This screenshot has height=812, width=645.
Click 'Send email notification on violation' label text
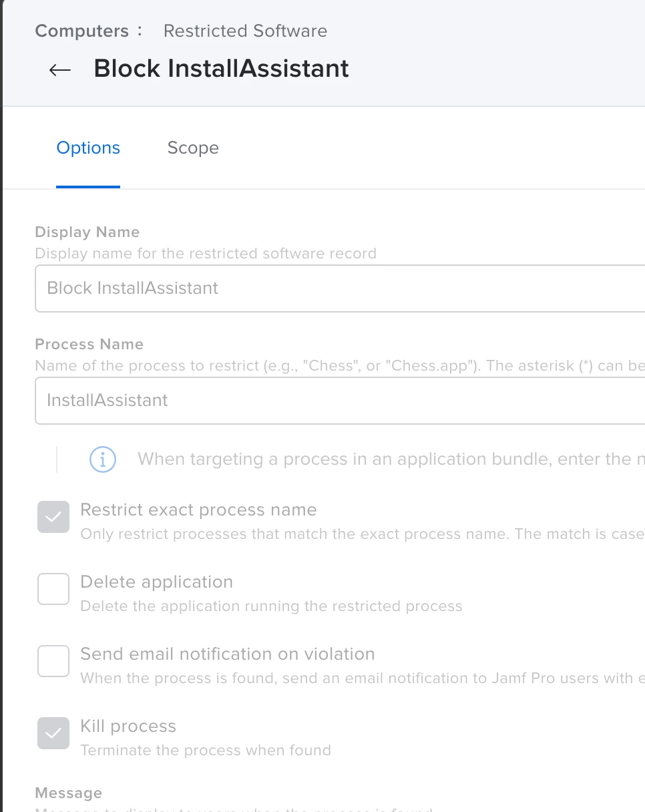[x=228, y=654]
